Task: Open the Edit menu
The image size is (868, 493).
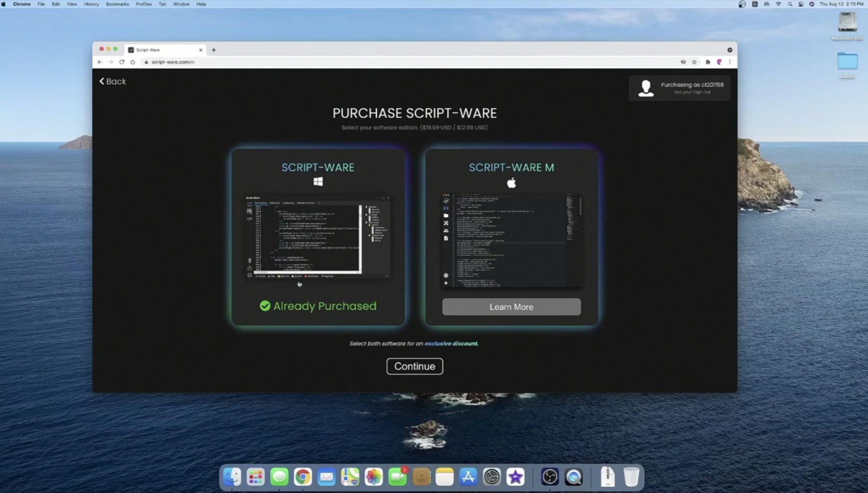Action: (56, 4)
